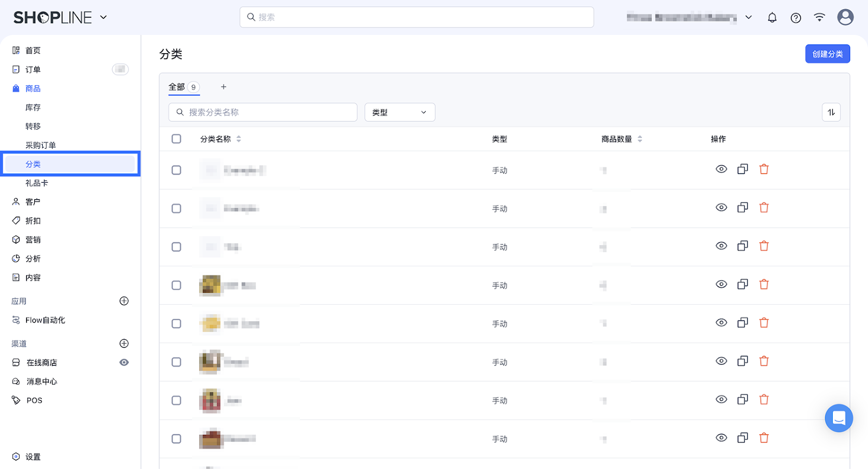Open POS icon in sidebar
This screenshot has width=868, height=469.
[x=16, y=400]
